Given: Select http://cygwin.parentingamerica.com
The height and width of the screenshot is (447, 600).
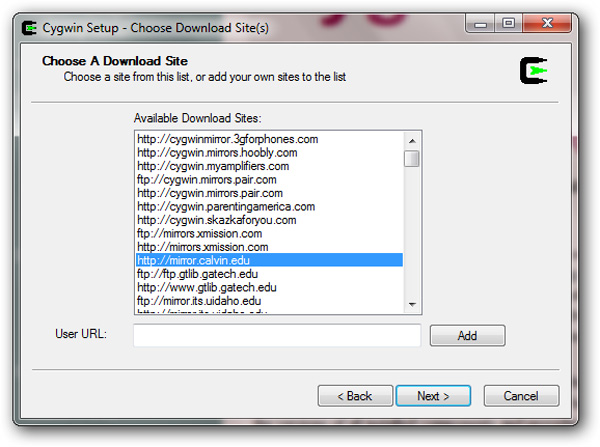Looking at the screenshot, I should coord(269,207).
